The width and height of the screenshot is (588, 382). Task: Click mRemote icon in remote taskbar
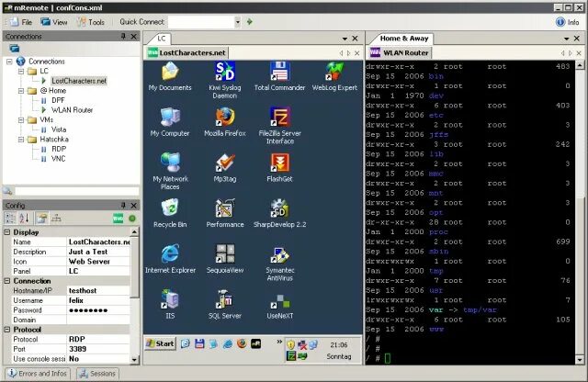256,343
